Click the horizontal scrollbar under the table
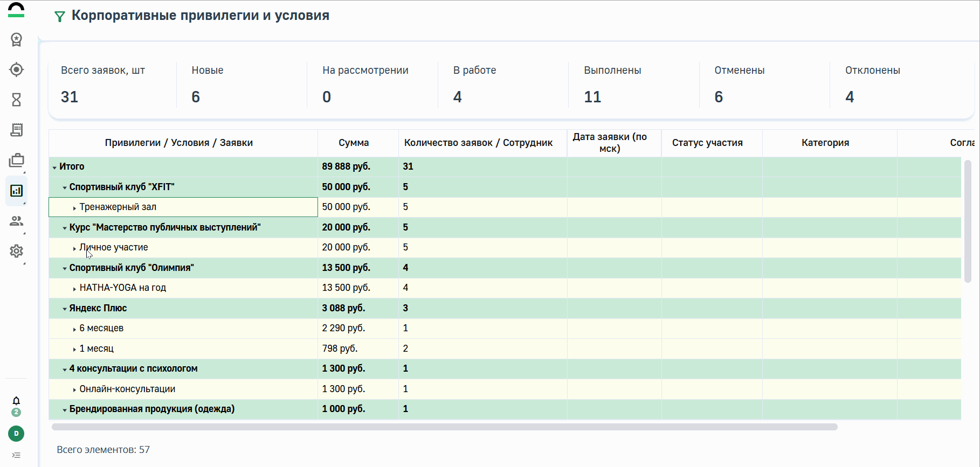The image size is (980, 467). (444, 427)
